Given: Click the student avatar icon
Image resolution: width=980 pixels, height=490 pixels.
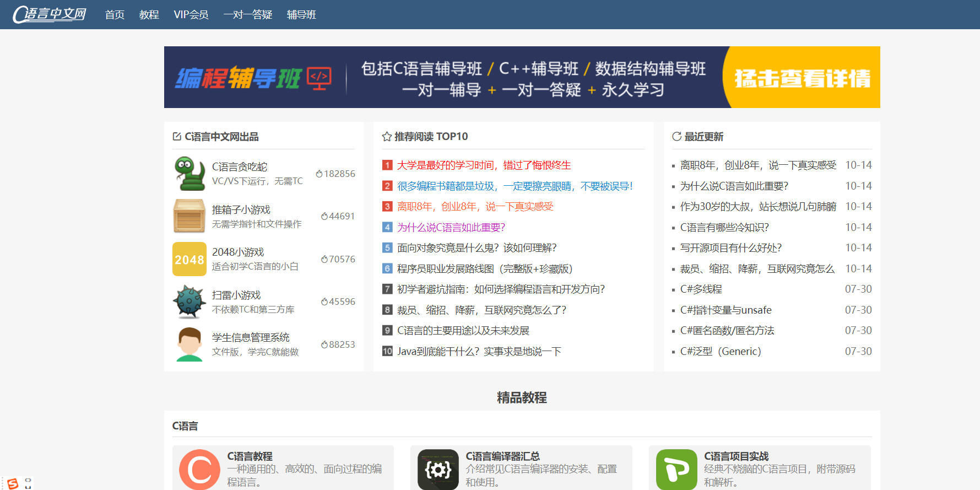Looking at the screenshot, I should (189, 344).
